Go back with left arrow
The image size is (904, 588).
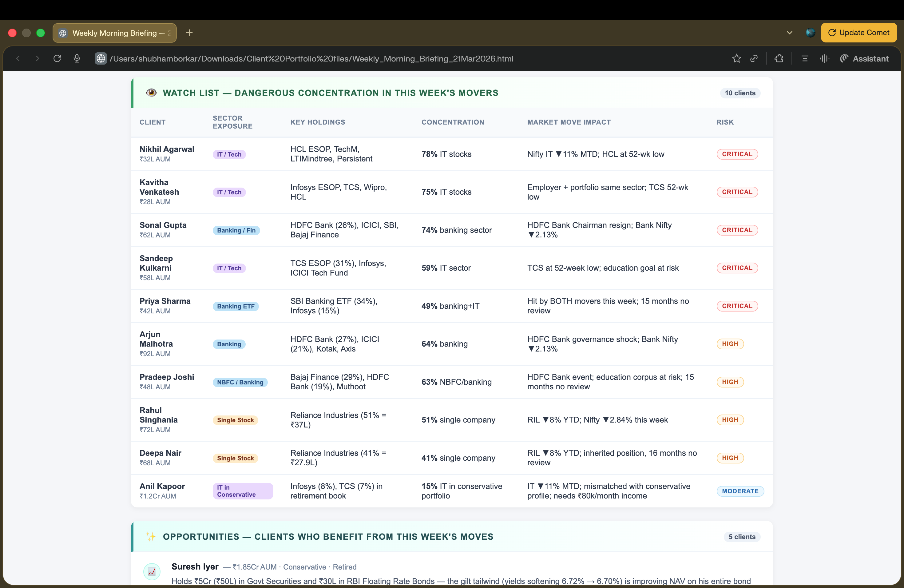18,58
